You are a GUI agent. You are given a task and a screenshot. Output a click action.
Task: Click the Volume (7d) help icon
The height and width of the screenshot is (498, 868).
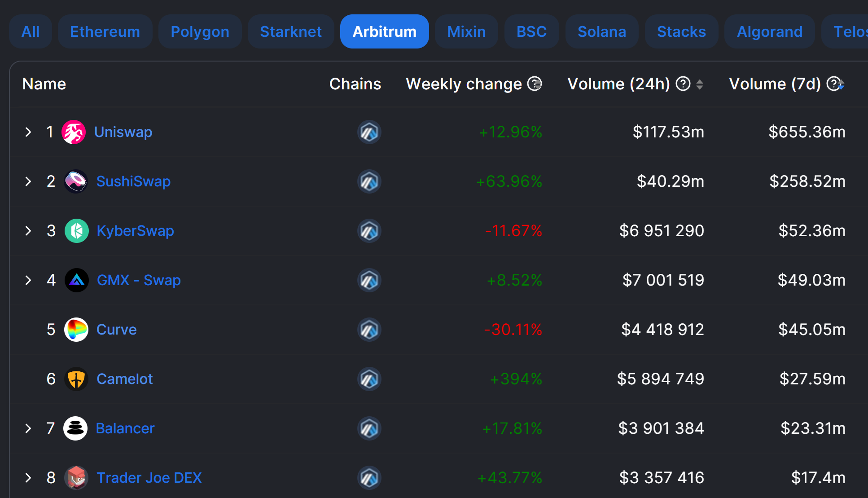834,84
